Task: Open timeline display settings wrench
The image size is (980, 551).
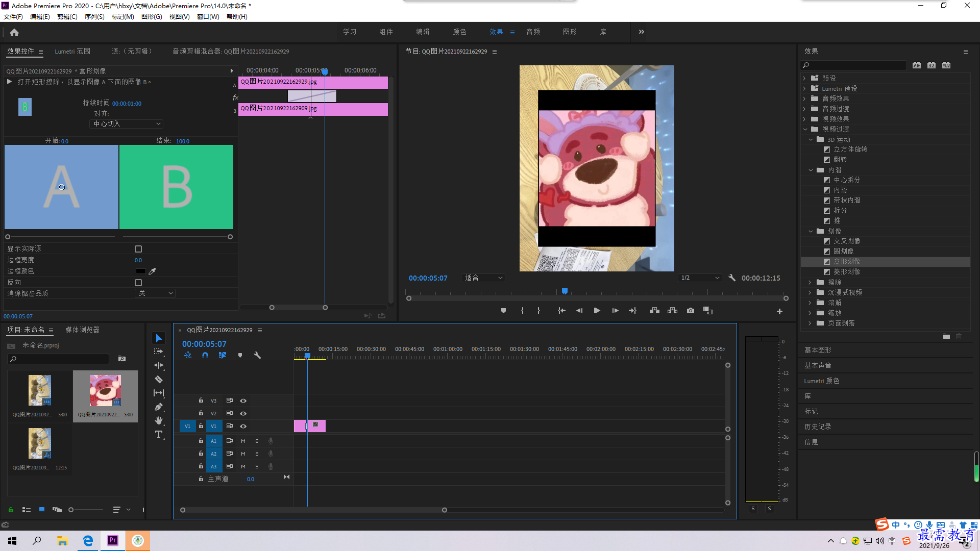Action: point(257,355)
